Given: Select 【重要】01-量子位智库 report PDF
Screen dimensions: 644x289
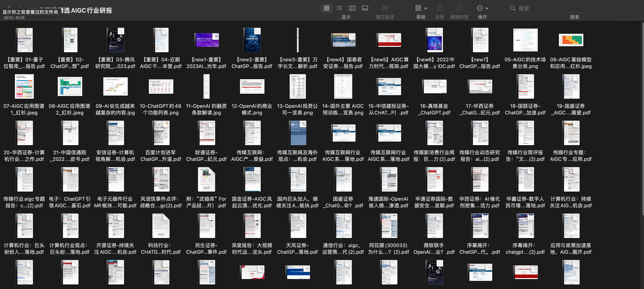Looking at the screenshot, I should tap(24, 40).
